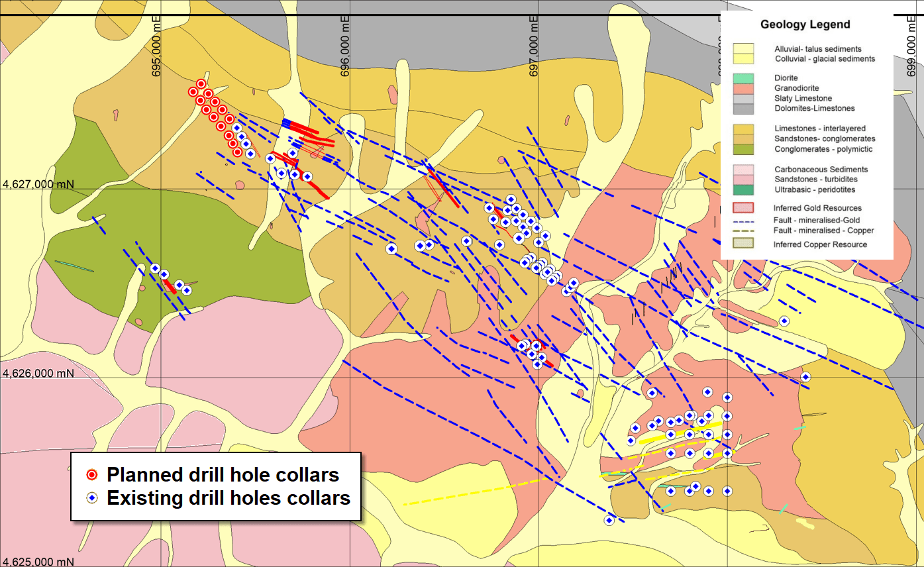Image resolution: width=924 pixels, height=567 pixels.
Task: Click the '4,627,000 mN' northing label
Action: pos(38,184)
